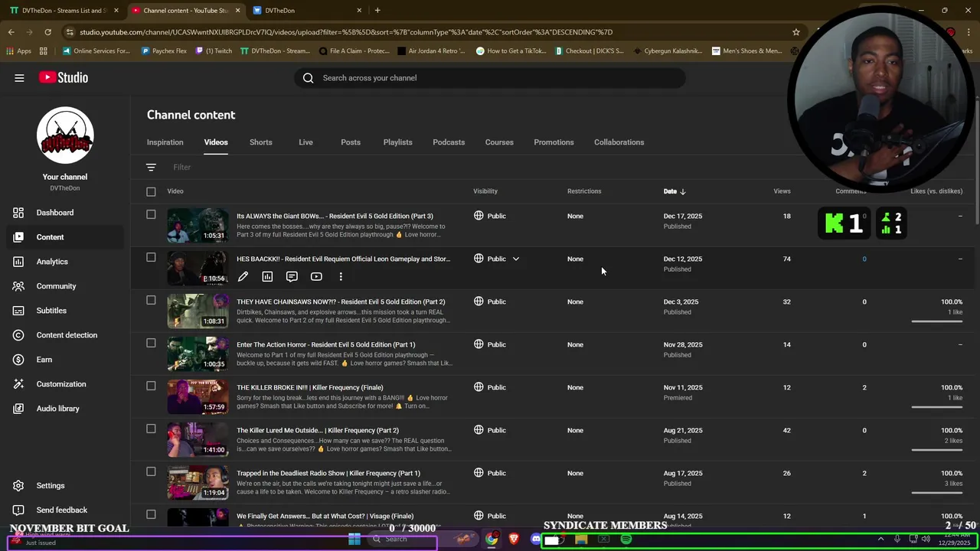Click Send feedback in the sidebar
980x551 pixels.
(61, 510)
